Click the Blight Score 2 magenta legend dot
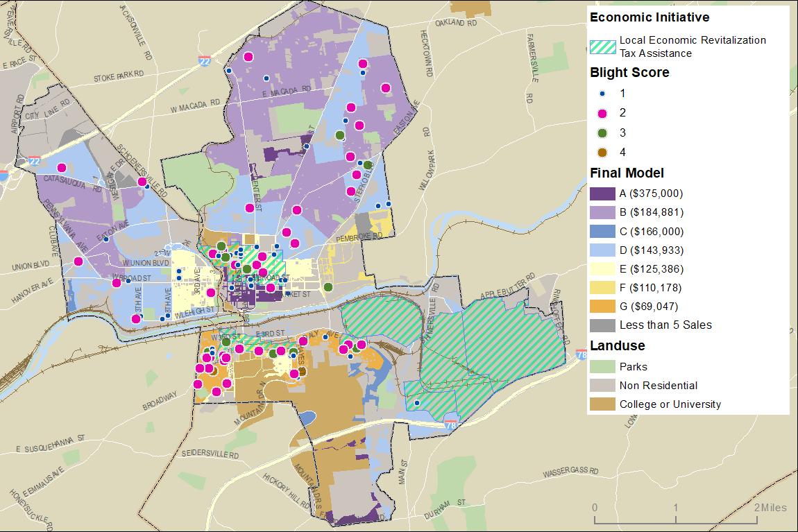This screenshot has height=532, width=798. click(602, 114)
